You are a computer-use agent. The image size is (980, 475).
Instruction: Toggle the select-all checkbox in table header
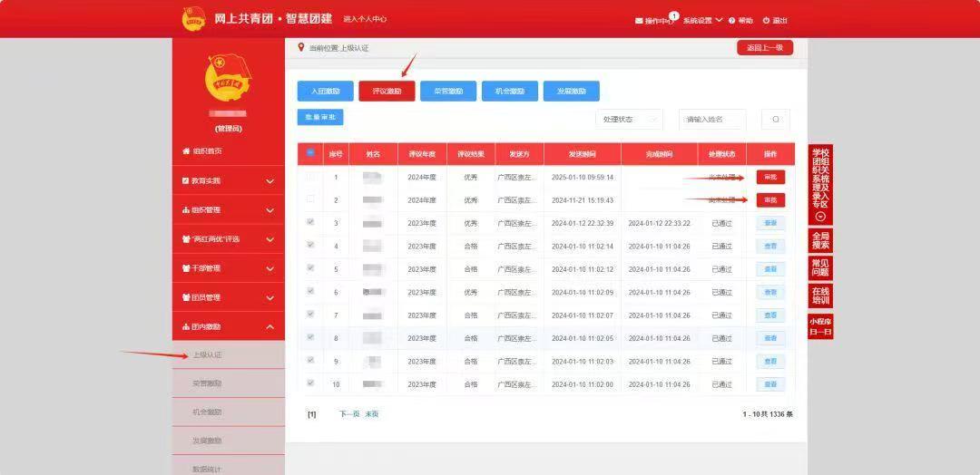click(310, 153)
